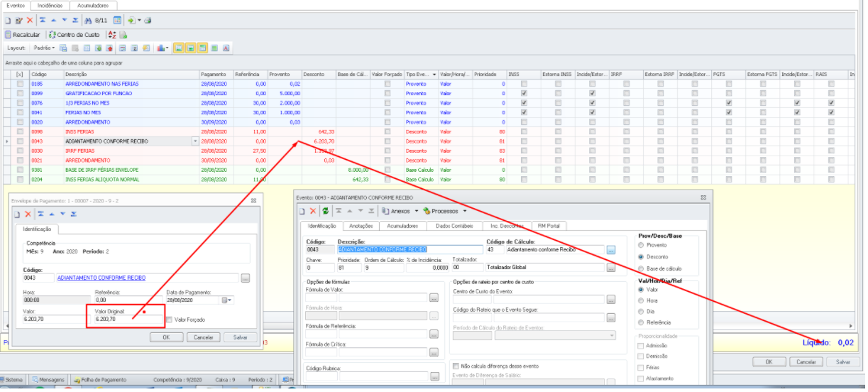This screenshot has width=868, height=392.
Task: Click the red A text icon in layout toolbar
Action: click(226, 48)
